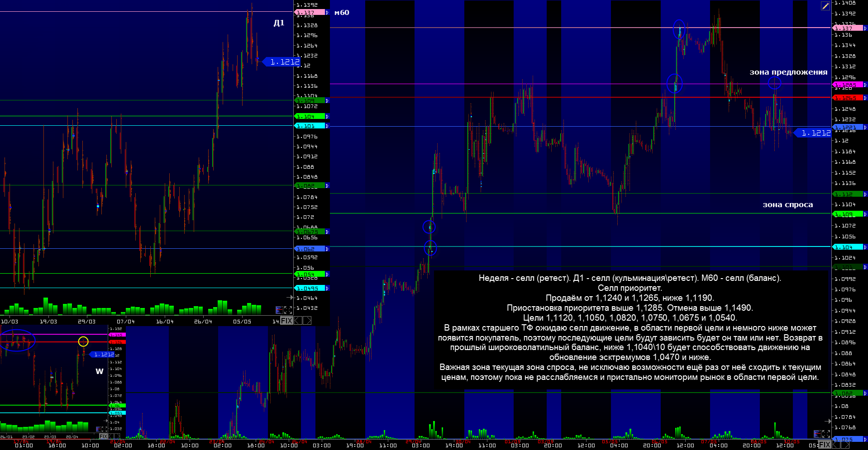Image resolution: width=868 pixels, height=450 pixels.
Task: Click right arrow button on M60 chart
Action: (x=845, y=445)
